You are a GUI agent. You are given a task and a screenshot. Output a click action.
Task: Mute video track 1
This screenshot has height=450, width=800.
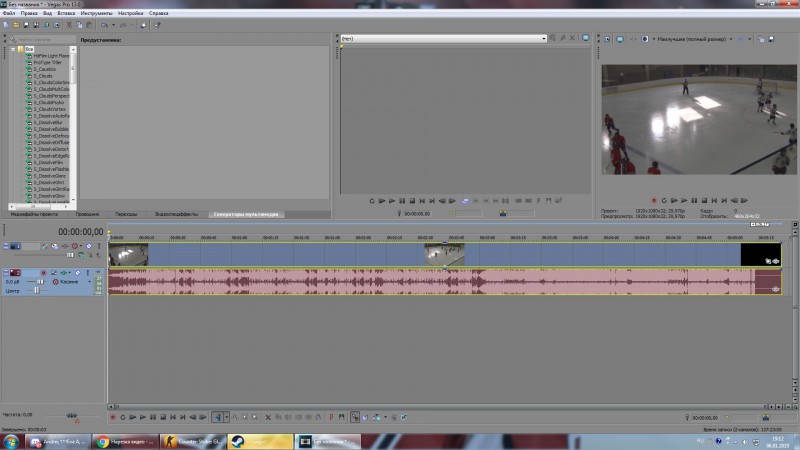[89, 246]
